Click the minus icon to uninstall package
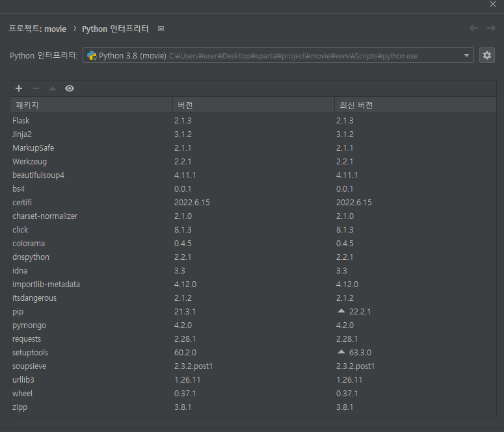Viewport: 504px width, 432px height. click(36, 88)
